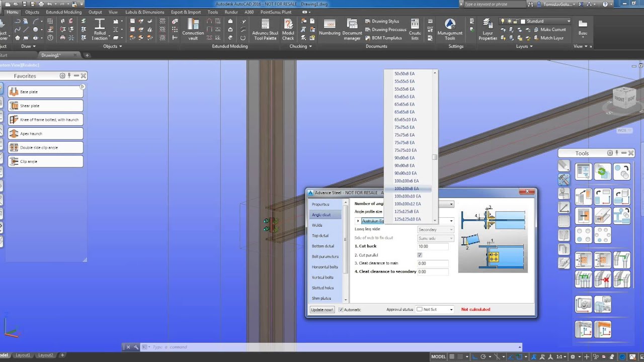Open the Extended Modeling ribbon tab
644x362 pixels.
click(63, 12)
